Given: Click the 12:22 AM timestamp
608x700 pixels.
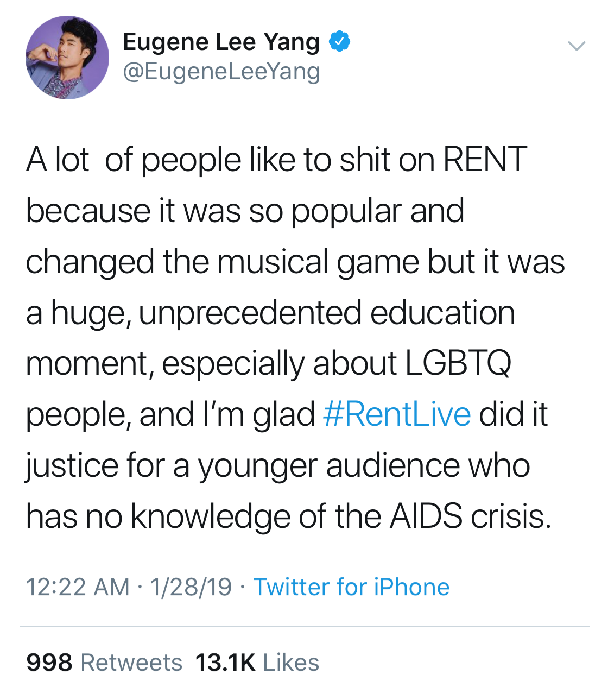Looking at the screenshot, I should pos(78,587).
